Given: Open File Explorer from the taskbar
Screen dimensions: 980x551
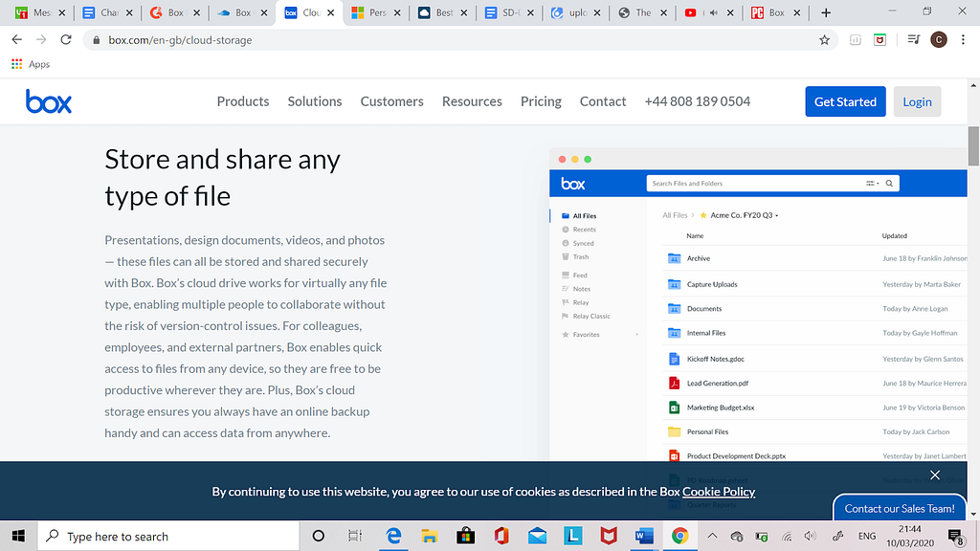Looking at the screenshot, I should coord(429,536).
